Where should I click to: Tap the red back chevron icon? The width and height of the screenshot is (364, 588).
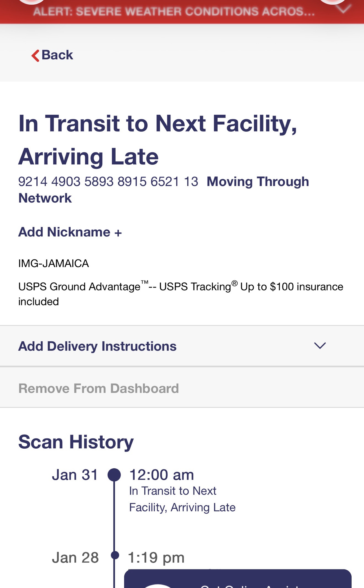click(x=35, y=55)
